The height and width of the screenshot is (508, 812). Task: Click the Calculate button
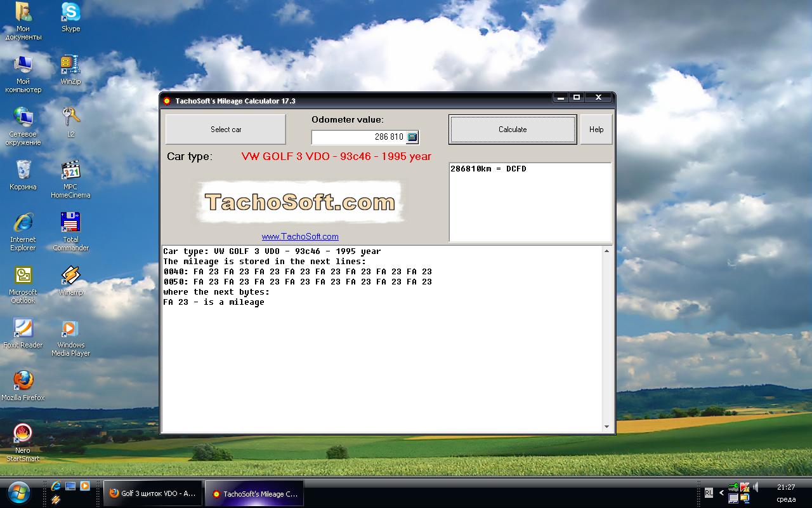[513, 130]
